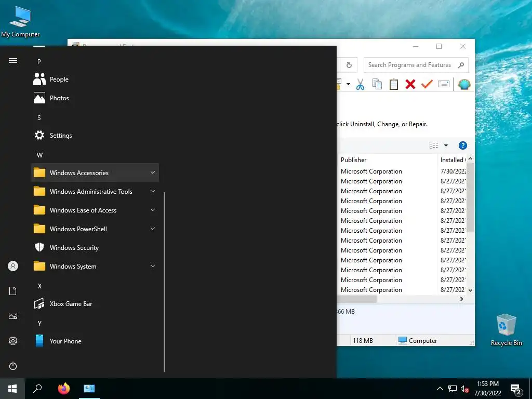Switch to Programs and Features taskbar app

(x=89, y=389)
